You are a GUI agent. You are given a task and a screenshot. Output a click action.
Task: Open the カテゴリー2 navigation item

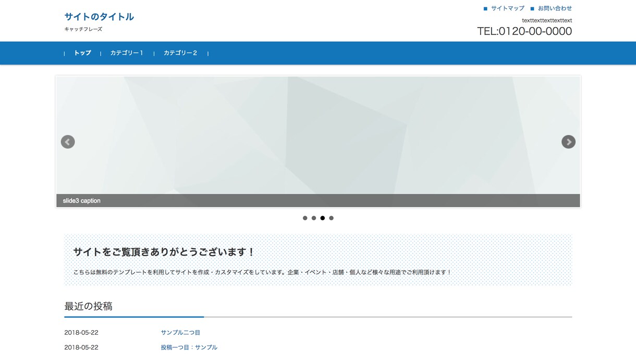coord(180,53)
